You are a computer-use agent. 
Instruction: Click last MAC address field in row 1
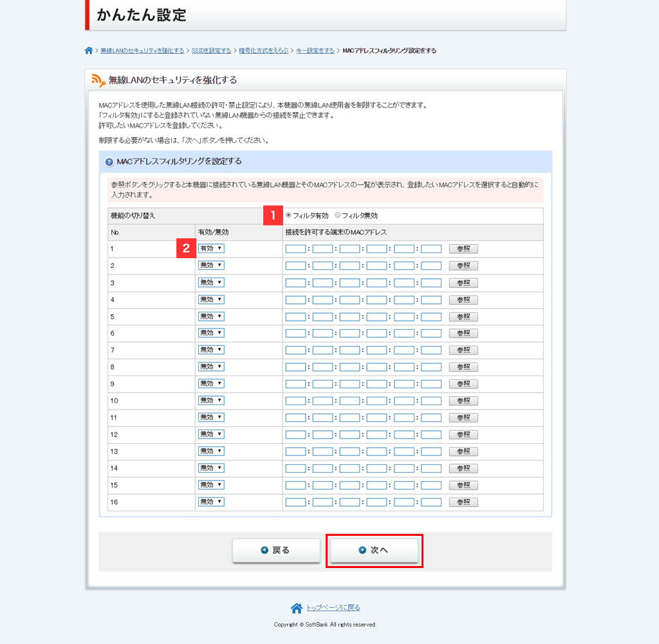pos(431,249)
